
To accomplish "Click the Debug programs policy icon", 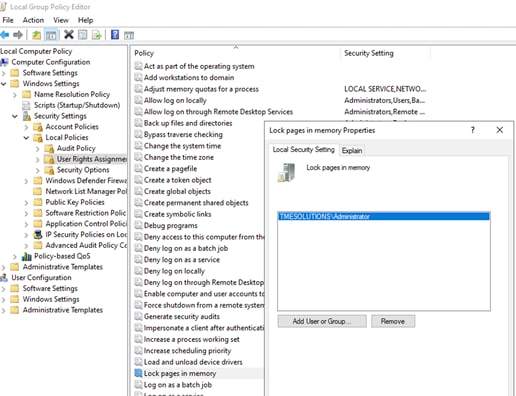I will tap(138, 226).
